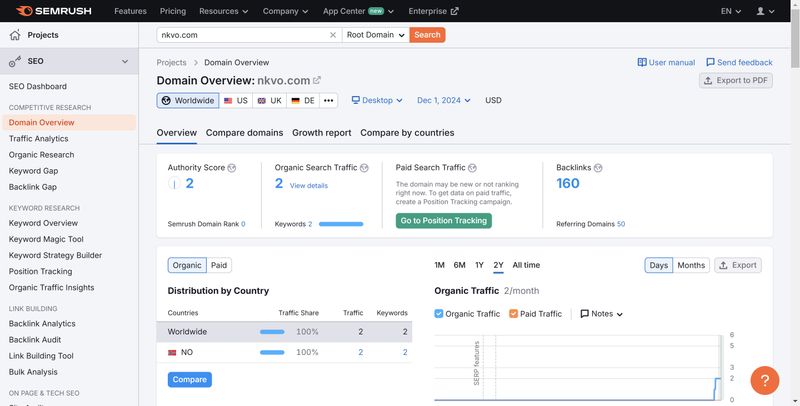The width and height of the screenshot is (800, 406).
Task: Open nkvo.com external link icon
Action: [x=317, y=80]
